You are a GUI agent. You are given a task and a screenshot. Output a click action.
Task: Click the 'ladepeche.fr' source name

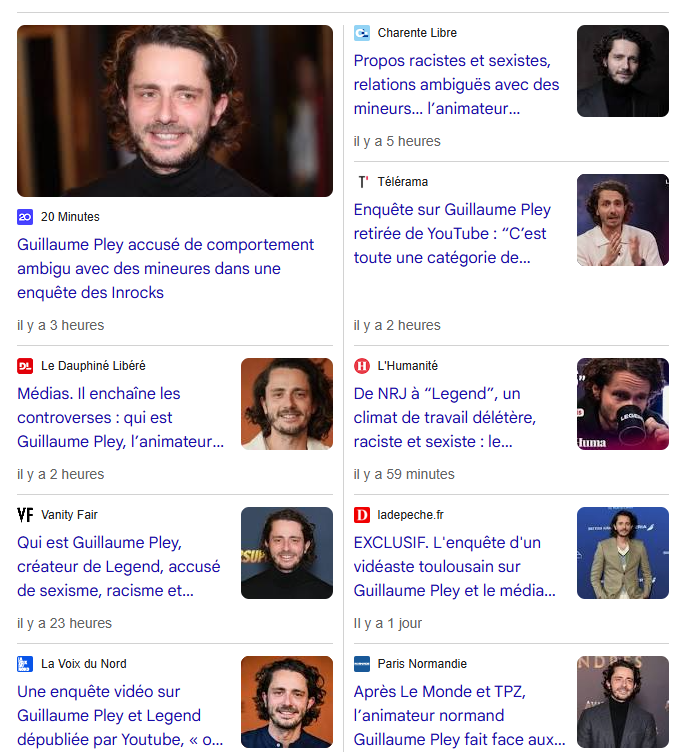[410, 515]
